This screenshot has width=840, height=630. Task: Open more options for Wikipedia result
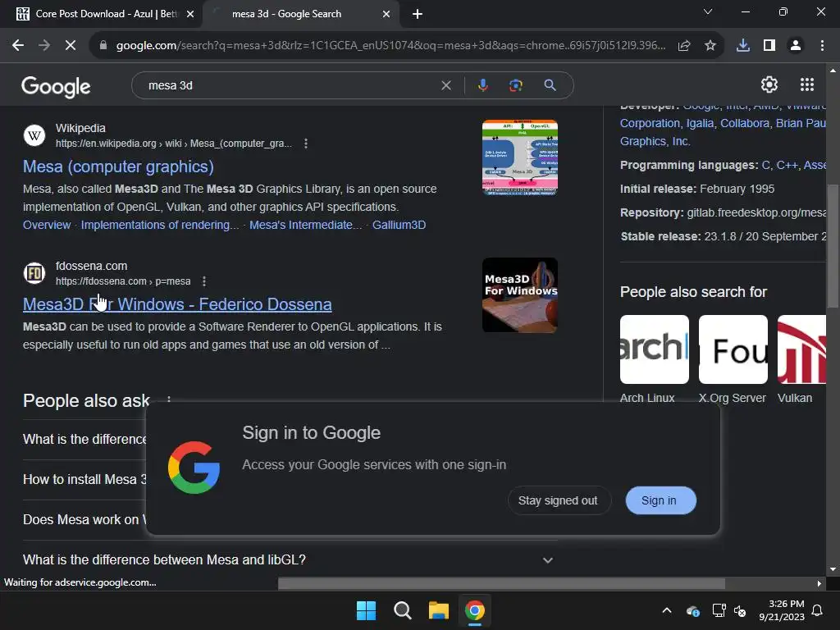(x=306, y=144)
